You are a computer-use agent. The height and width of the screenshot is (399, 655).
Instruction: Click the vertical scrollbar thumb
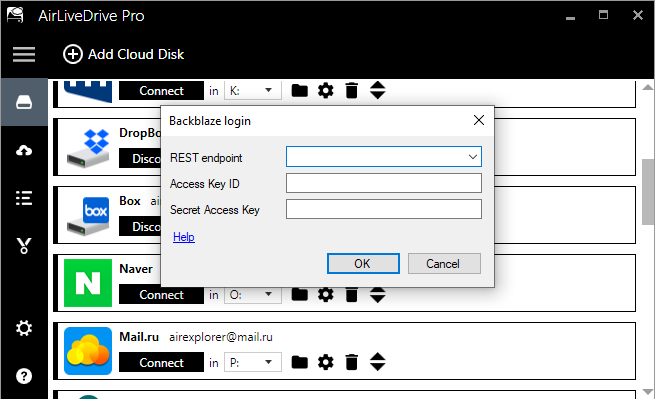(x=648, y=192)
